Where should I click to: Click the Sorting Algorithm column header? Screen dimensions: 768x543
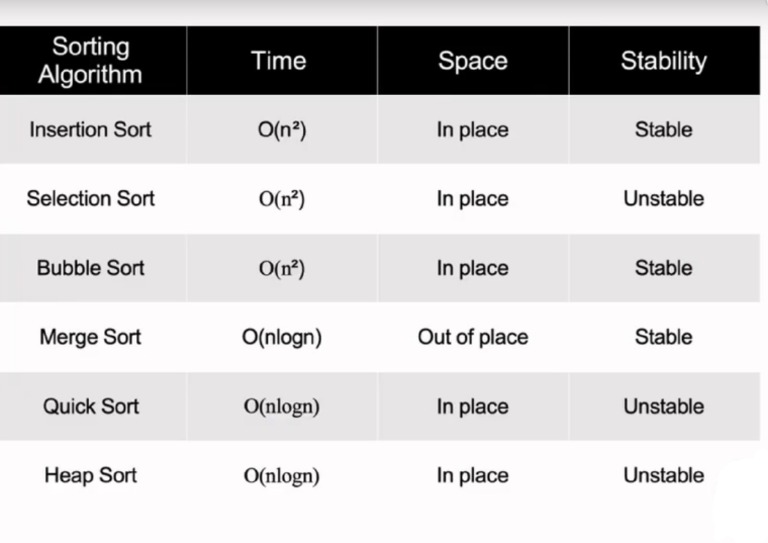(x=91, y=60)
